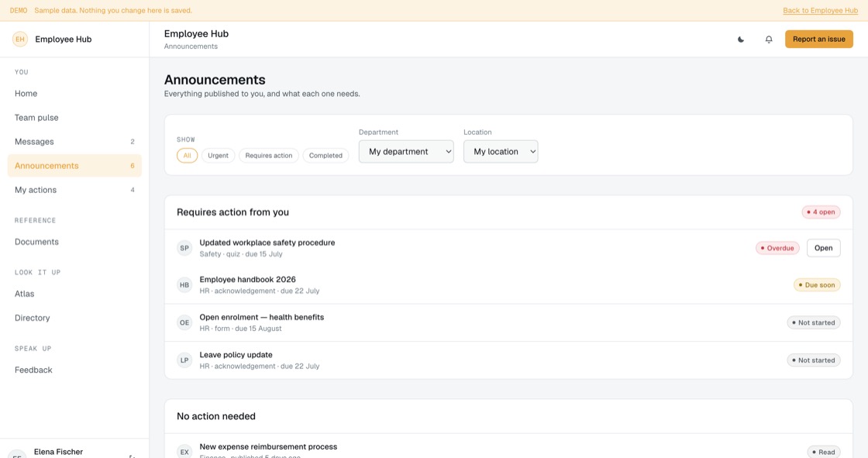
Task: Open Updated workplace safety procedure announcement
Action: [x=267, y=243]
